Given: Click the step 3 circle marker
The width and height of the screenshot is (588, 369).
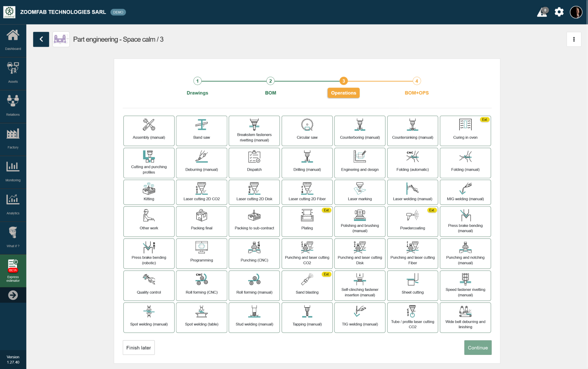Looking at the screenshot, I should pyautogui.click(x=344, y=81).
